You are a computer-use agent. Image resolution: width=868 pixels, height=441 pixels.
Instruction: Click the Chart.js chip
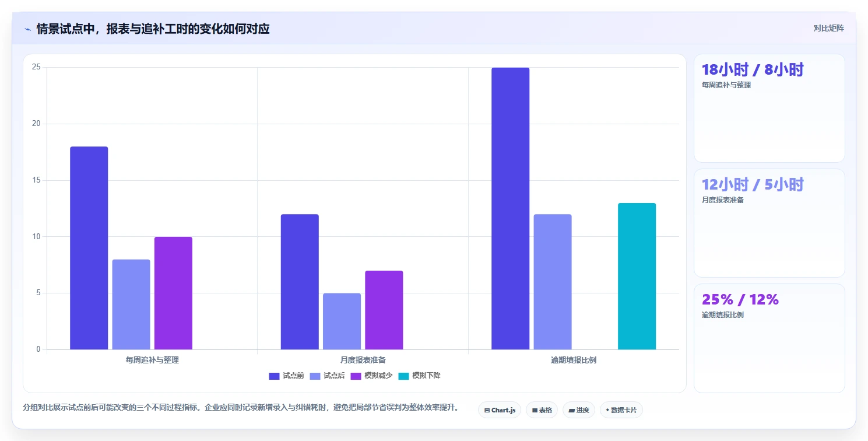pos(500,410)
